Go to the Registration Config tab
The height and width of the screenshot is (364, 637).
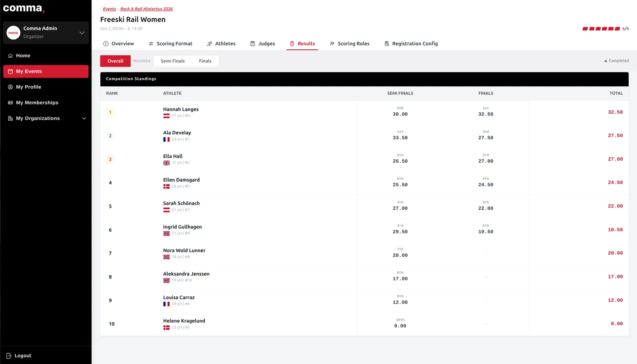coord(411,44)
